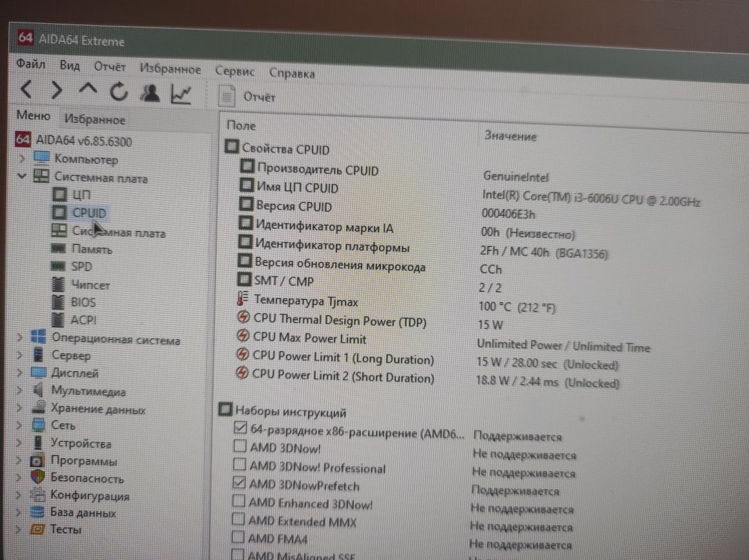Click the power icon beside CPU Thermal Design Power
The height and width of the screenshot is (560, 749).
click(243, 317)
